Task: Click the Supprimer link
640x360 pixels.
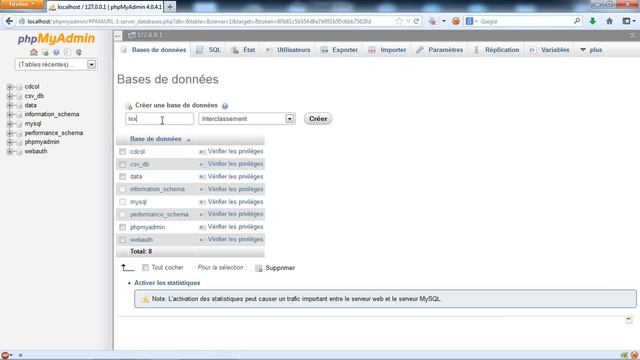Action: tap(280, 268)
